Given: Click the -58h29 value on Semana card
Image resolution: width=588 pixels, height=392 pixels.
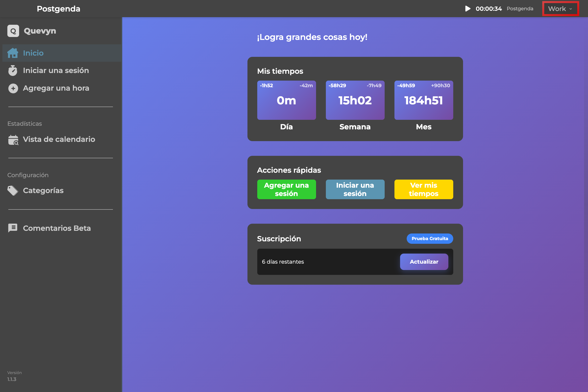Looking at the screenshot, I should (x=337, y=86).
